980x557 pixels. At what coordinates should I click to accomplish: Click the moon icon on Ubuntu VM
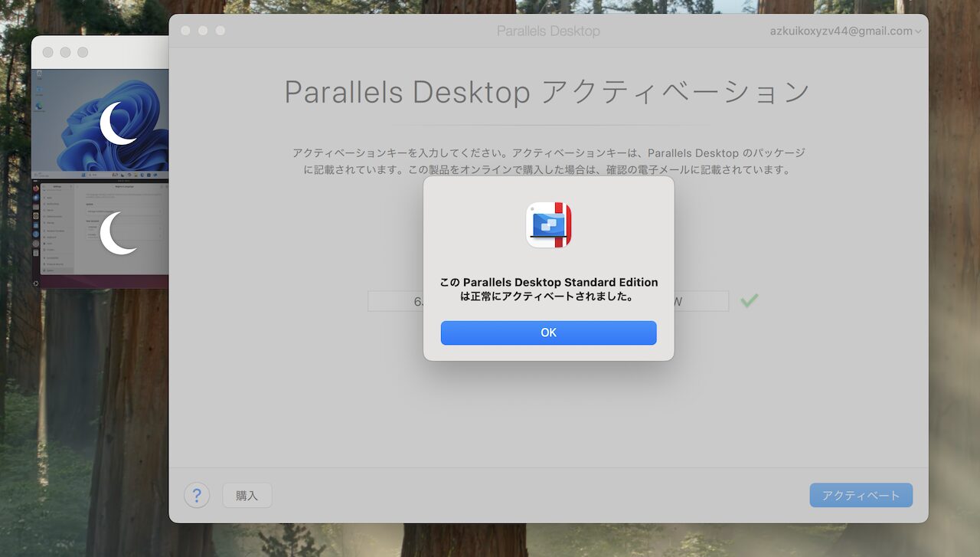point(119,233)
